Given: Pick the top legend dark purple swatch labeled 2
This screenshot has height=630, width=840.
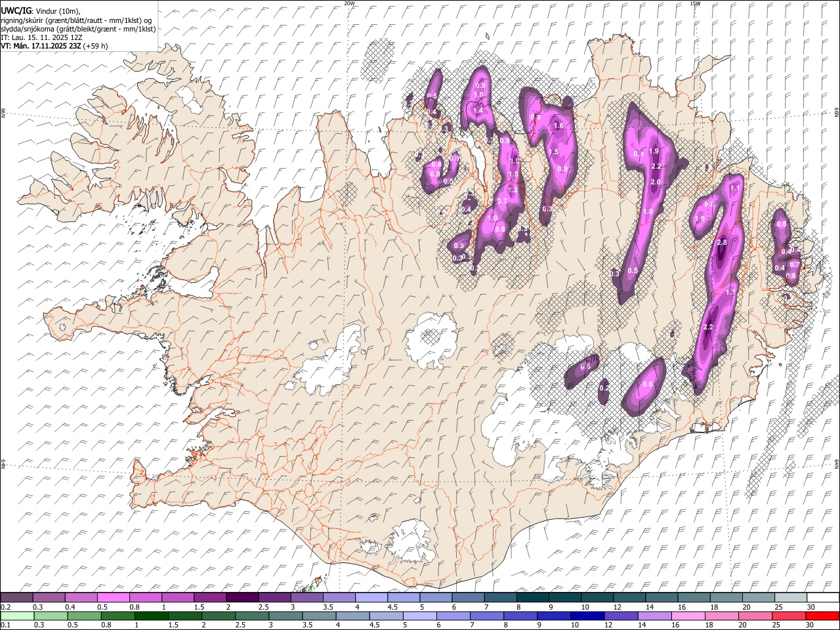Looking at the screenshot, I should point(241,598).
